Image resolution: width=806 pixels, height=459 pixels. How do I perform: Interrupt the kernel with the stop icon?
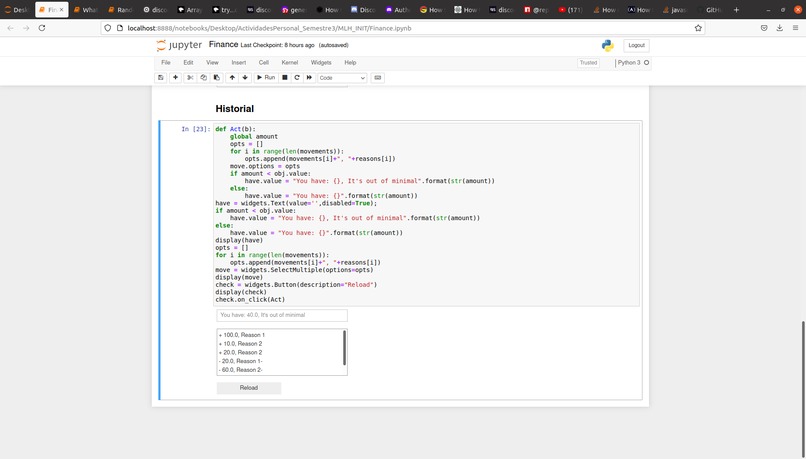pyautogui.click(x=285, y=78)
